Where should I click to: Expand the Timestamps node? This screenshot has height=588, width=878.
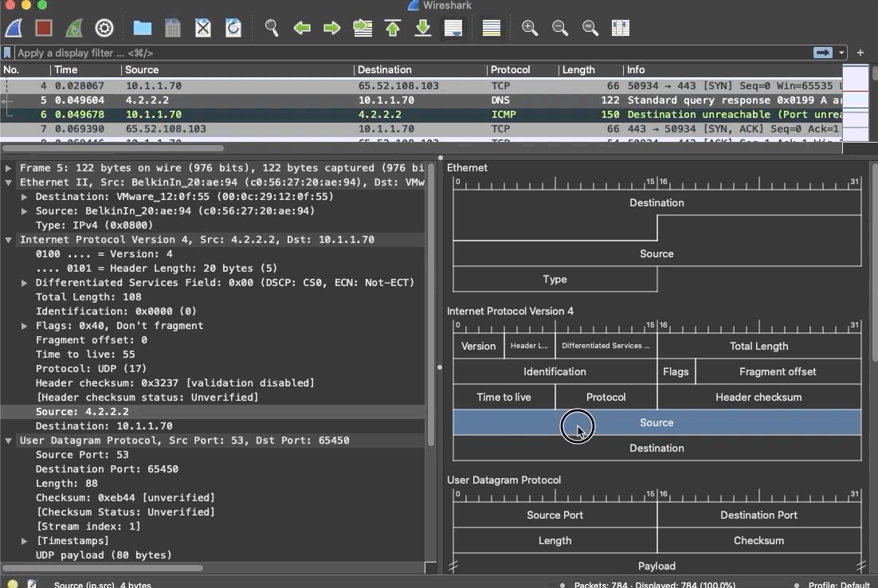pyautogui.click(x=24, y=541)
